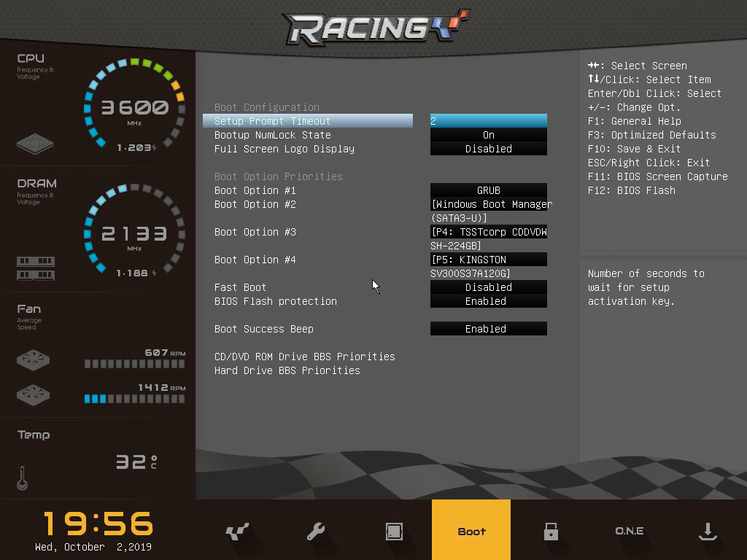
Task: Click the date Wed, October 2,2019
Action: point(93,547)
